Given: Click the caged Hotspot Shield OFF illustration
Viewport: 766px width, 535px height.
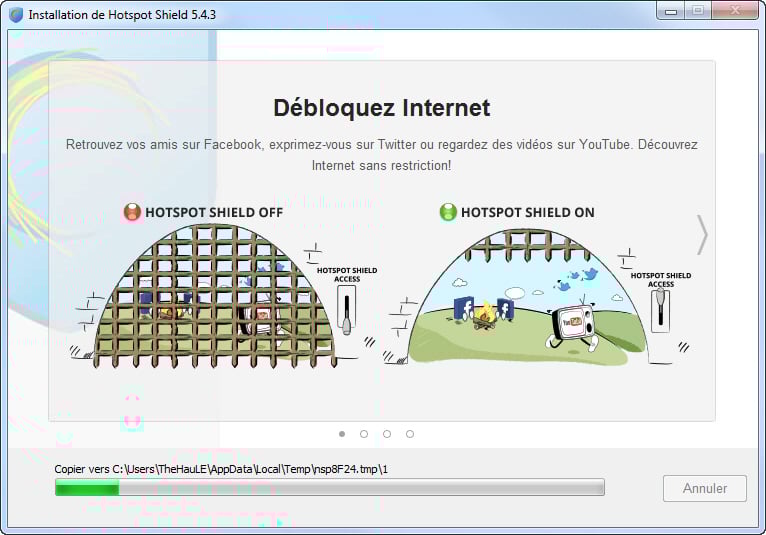Looking at the screenshot, I should tap(215, 296).
